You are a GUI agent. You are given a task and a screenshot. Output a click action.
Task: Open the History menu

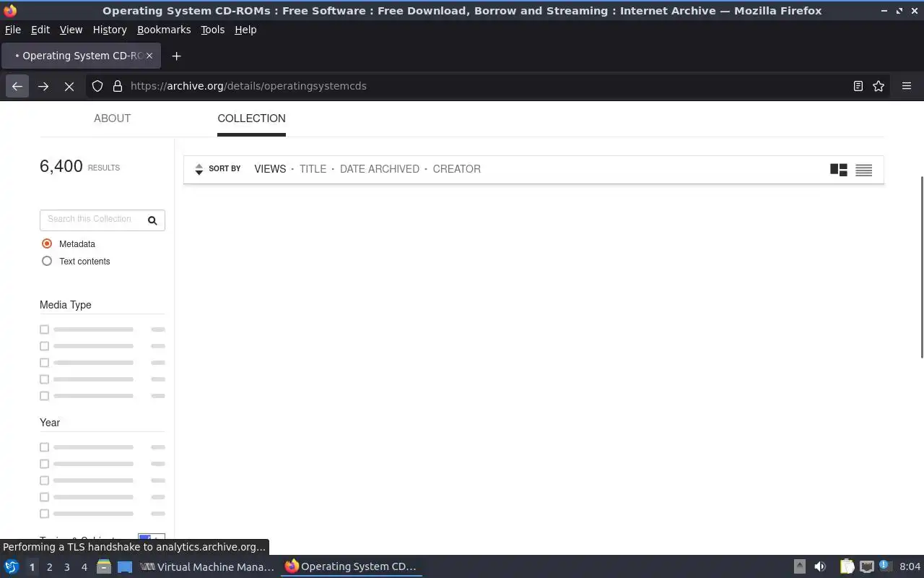tap(110, 30)
